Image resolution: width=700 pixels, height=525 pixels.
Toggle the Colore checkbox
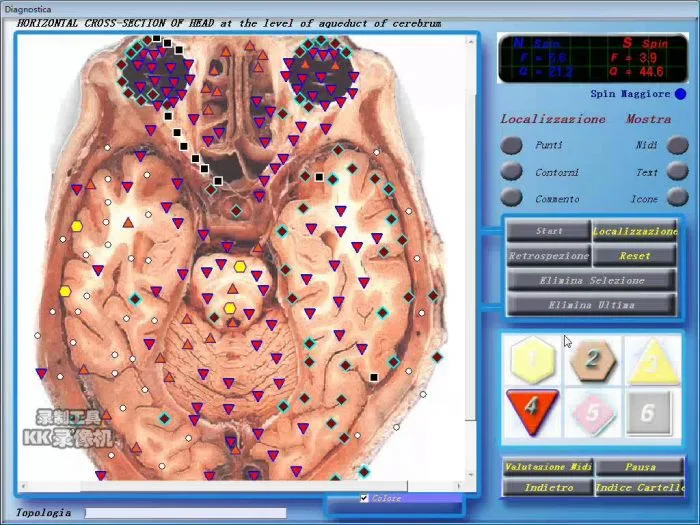364,498
